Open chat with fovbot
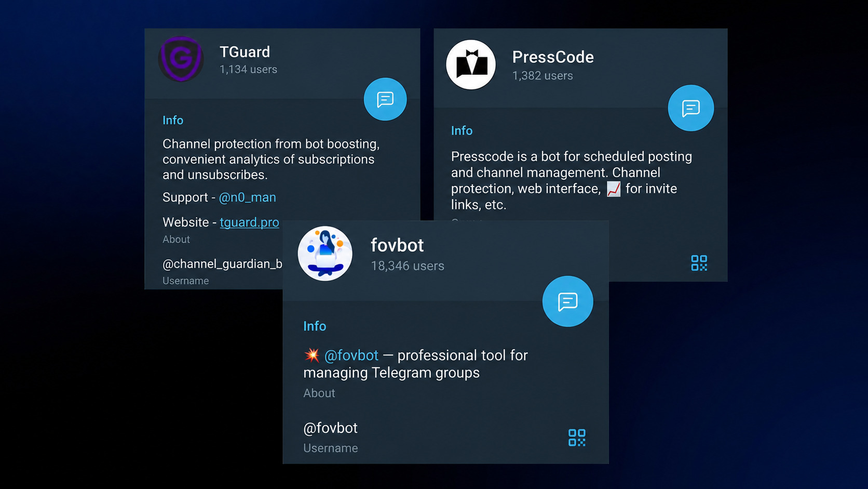Image resolution: width=868 pixels, height=489 pixels. point(568,301)
